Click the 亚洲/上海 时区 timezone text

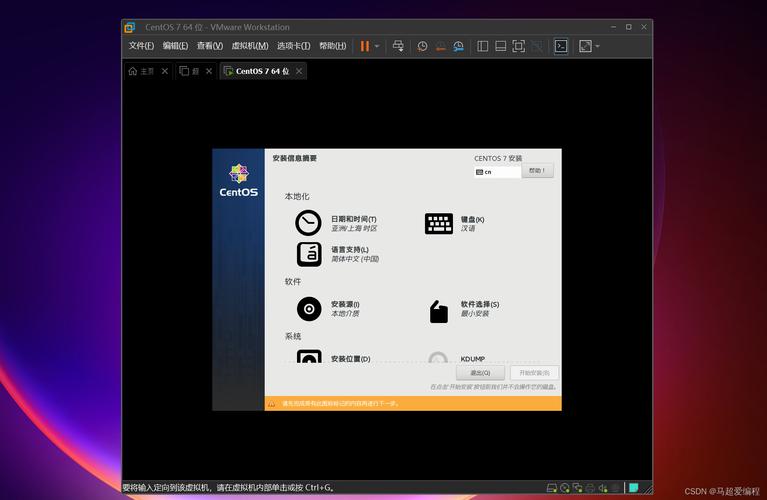(x=354, y=228)
